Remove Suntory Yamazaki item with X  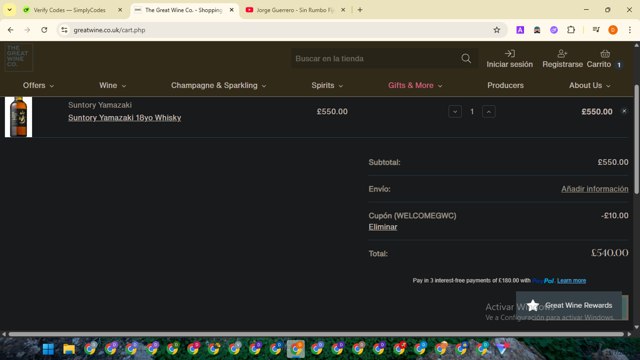tap(624, 111)
